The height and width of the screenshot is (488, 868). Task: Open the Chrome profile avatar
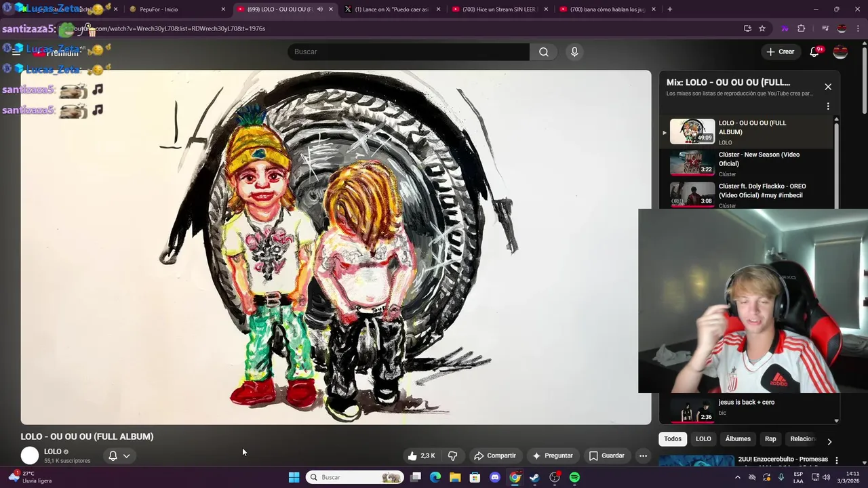[842, 28]
